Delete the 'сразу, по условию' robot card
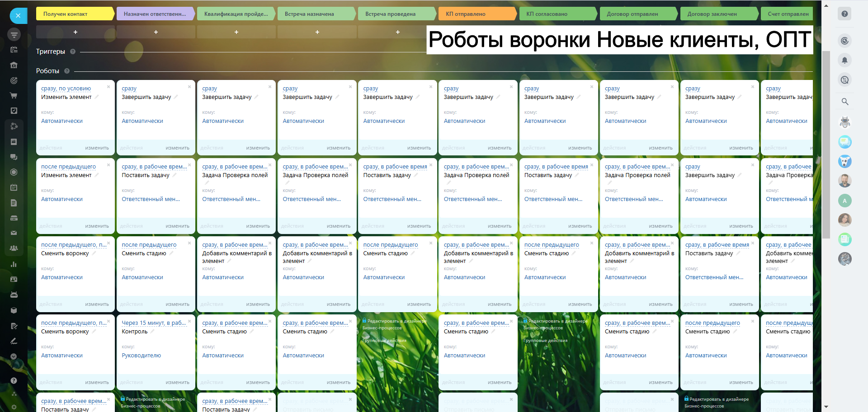The image size is (868, 412). [108, 87]
